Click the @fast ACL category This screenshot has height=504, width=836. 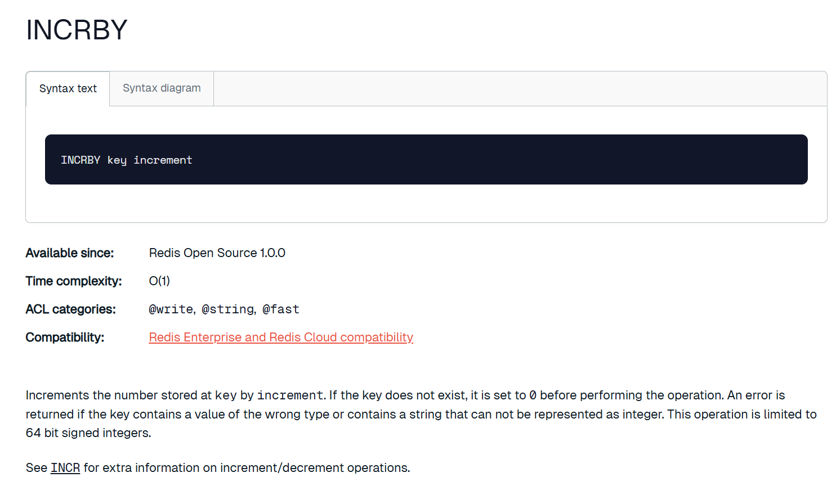281,309
